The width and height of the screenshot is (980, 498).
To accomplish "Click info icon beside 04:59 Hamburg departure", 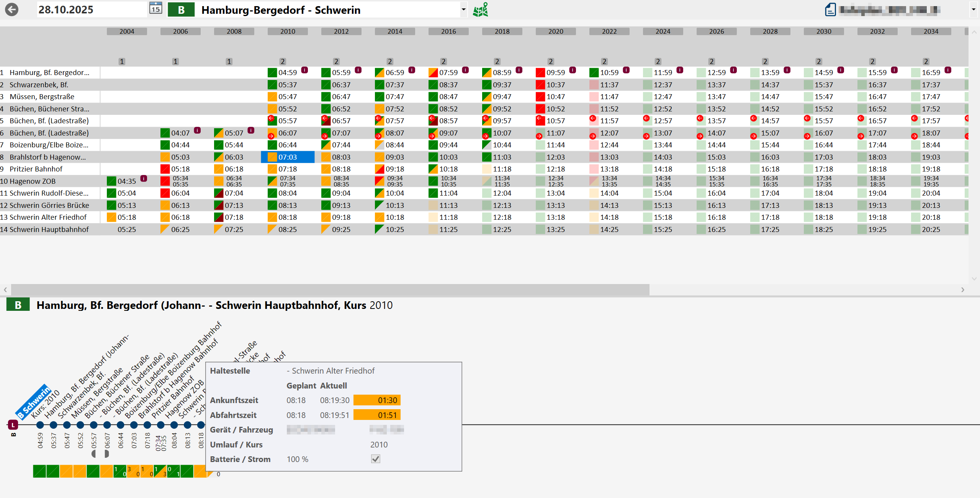I will 304,70.
